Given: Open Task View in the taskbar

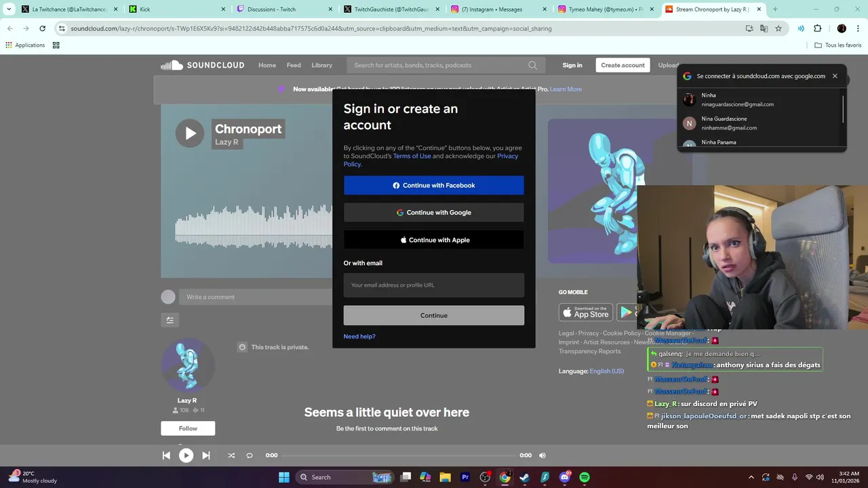Looking at the screenshot, I should point(406,477).
